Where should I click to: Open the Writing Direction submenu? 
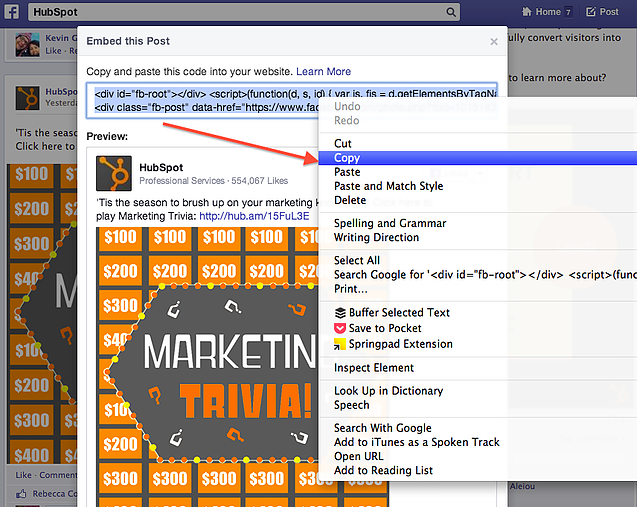coord(376,238)
